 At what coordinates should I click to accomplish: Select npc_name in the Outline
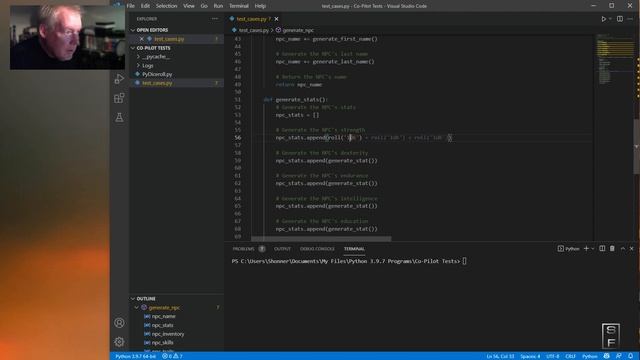[163, 316]
